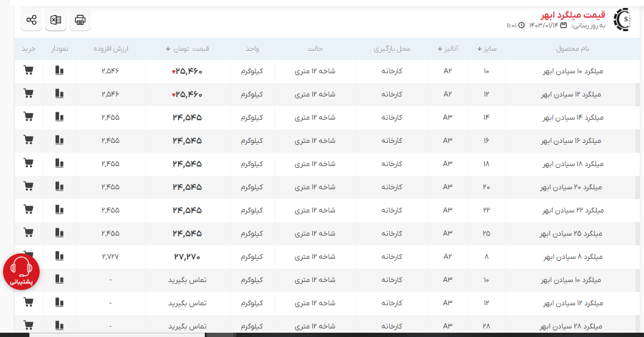
Task: Sort by قیمت تومان column header
Action: tap(187, 49)
